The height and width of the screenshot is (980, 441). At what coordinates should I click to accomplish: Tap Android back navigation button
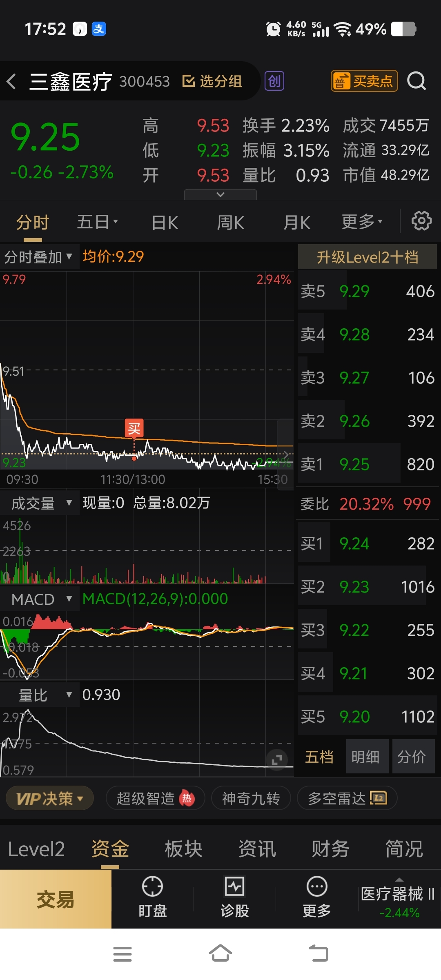click(318, 953)
